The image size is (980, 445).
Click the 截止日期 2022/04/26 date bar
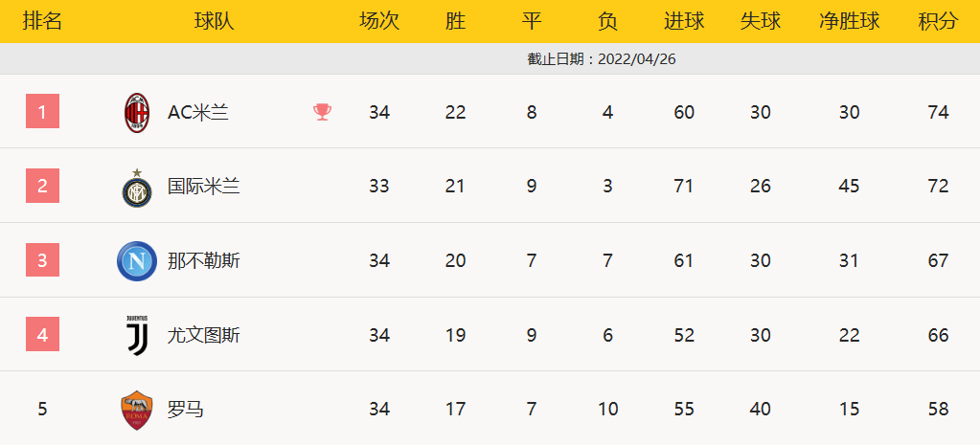coord(602,58)
